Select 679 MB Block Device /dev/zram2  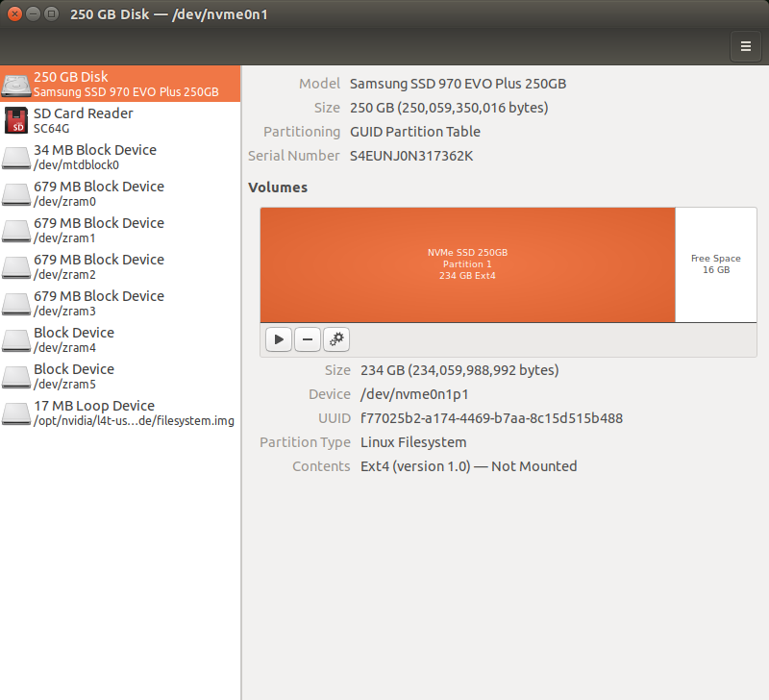pyautogui.click(x=98, y=266)
